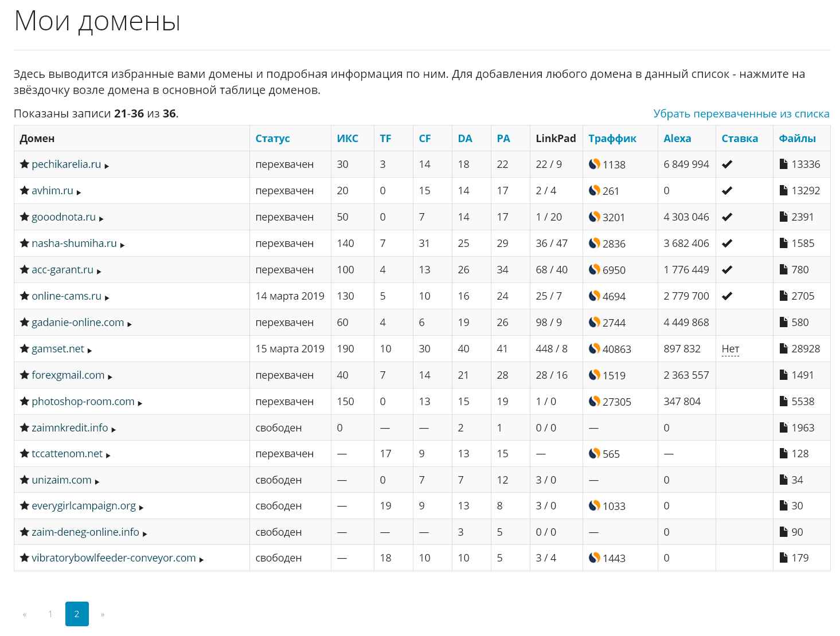The image size is (840, 636).
Task: Expand the arrow next to nasha-shumiha.ru
Action: (123, 245)
